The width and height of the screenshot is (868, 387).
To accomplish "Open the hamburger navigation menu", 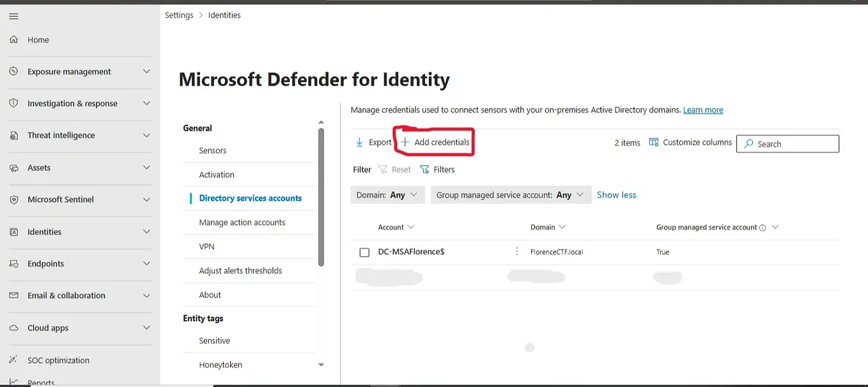I will point(13,16).
